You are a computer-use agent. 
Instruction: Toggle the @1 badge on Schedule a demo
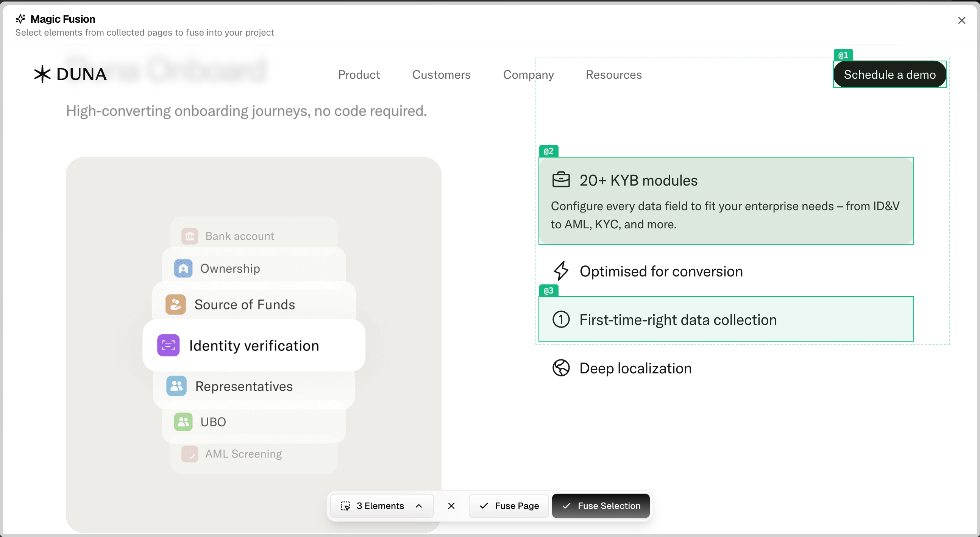[x=843, y=54]
